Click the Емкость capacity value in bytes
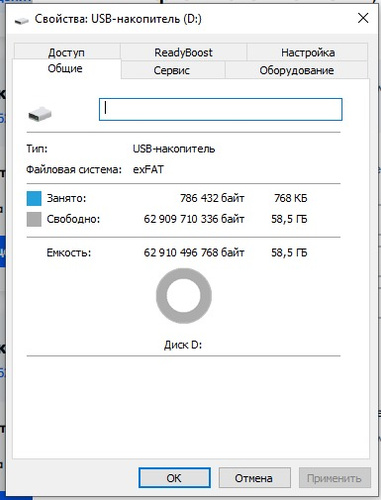The width and height of the screenshot is (381, 500). [x=194, y=252]
